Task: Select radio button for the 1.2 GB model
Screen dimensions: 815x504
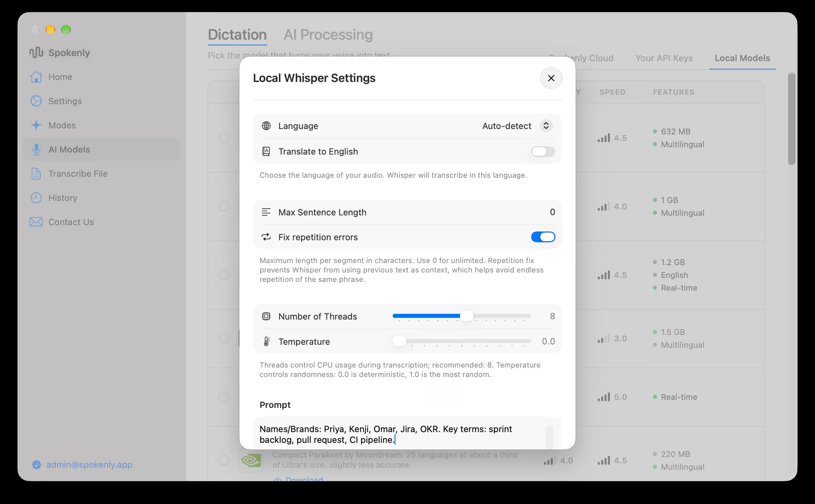Action: click(224, 275)
